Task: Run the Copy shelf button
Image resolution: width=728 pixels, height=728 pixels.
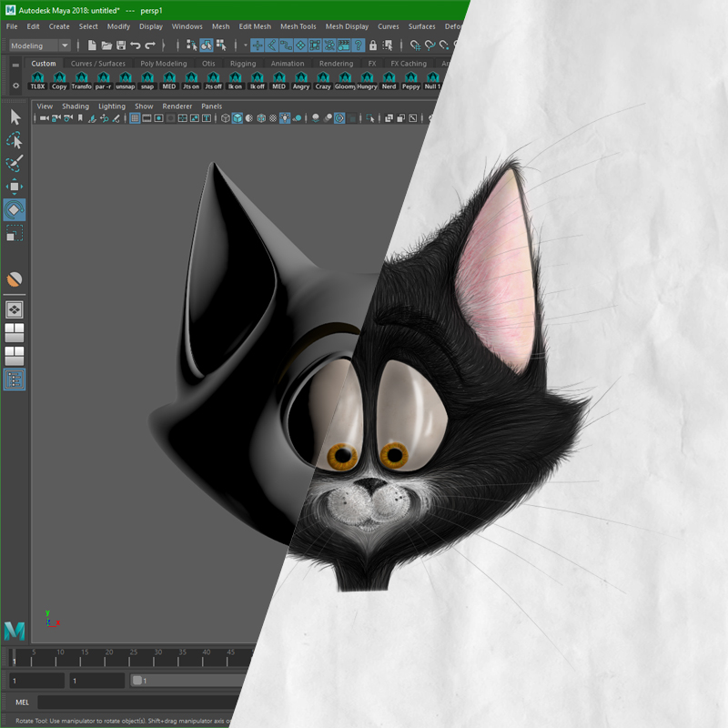Action: [x=59, y=81]
